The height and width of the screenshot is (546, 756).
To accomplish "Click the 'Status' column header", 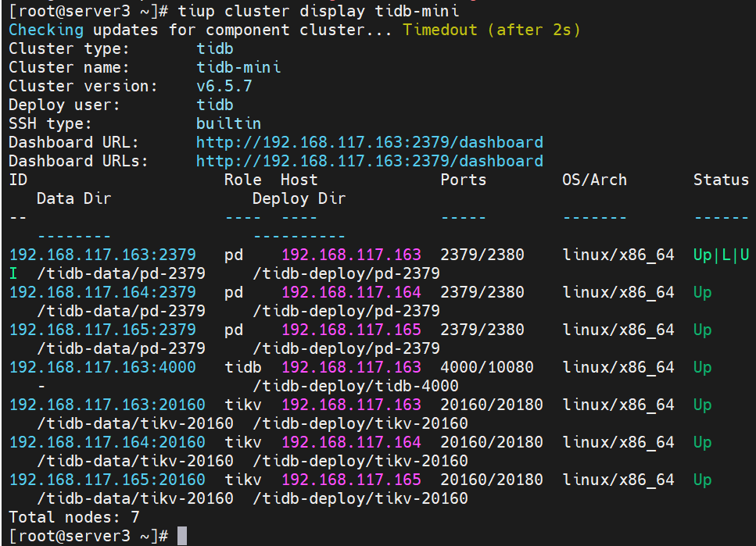I will click(722, 180).
